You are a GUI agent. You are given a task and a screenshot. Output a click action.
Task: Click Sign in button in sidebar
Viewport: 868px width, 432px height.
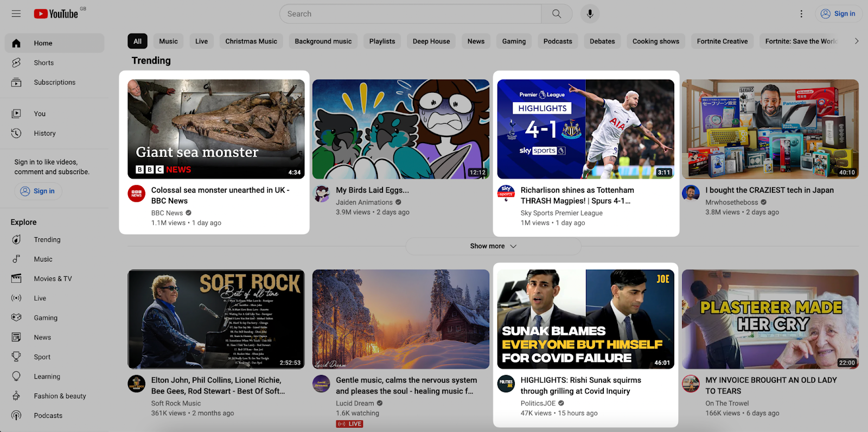click(38, 191)
